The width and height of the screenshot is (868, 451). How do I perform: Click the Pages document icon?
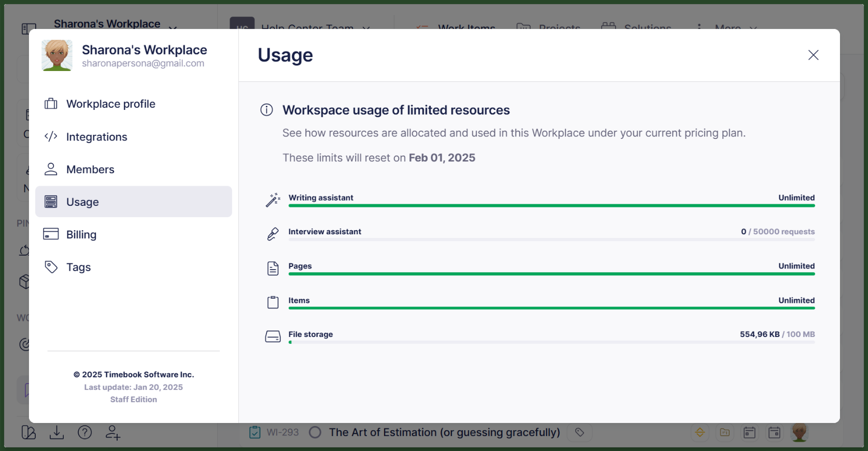[x=273, y=269]
